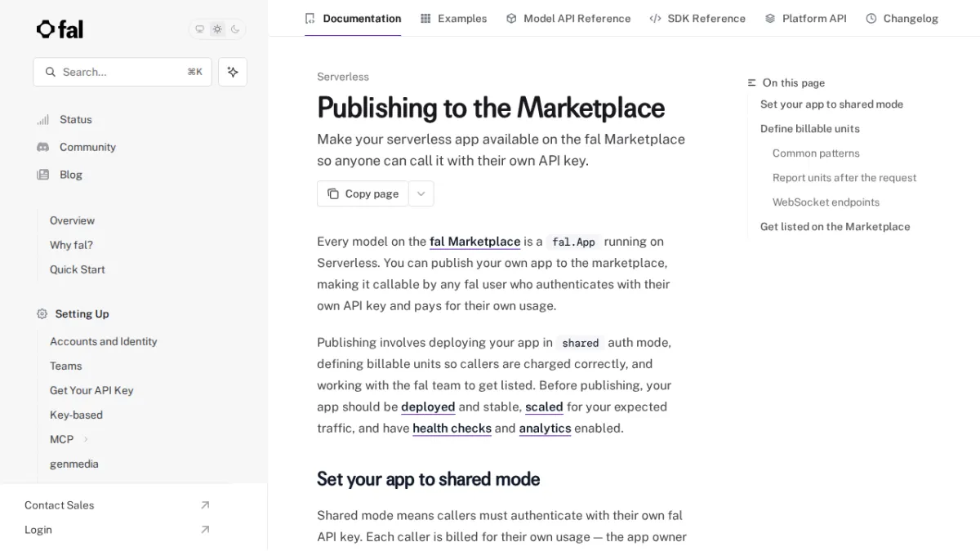Switch to Model API Reference tab
Viewport: 980px width, 551px height.
[568, 18]
